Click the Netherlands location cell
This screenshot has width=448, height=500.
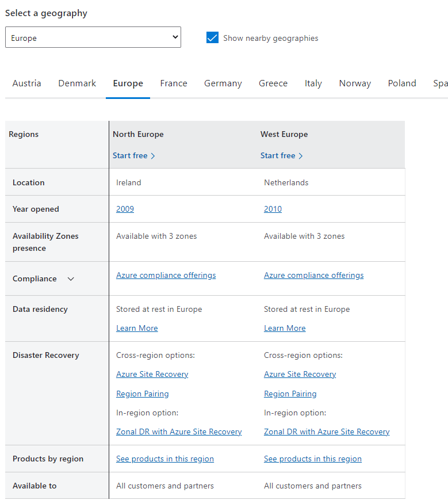pos(286,182)
